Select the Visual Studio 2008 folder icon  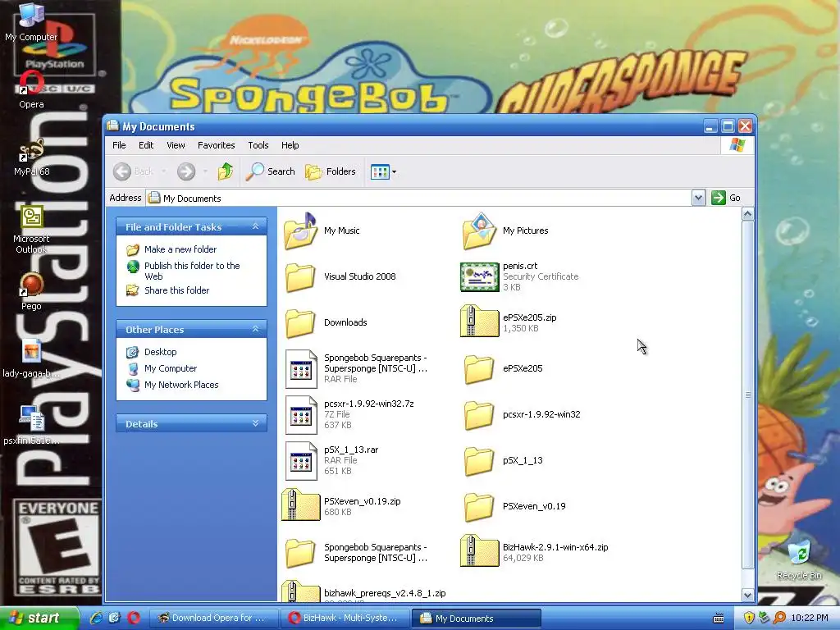(300, 277)
